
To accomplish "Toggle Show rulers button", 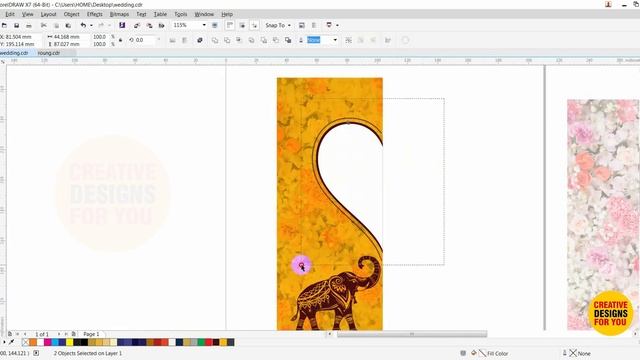I will point(230,25).
